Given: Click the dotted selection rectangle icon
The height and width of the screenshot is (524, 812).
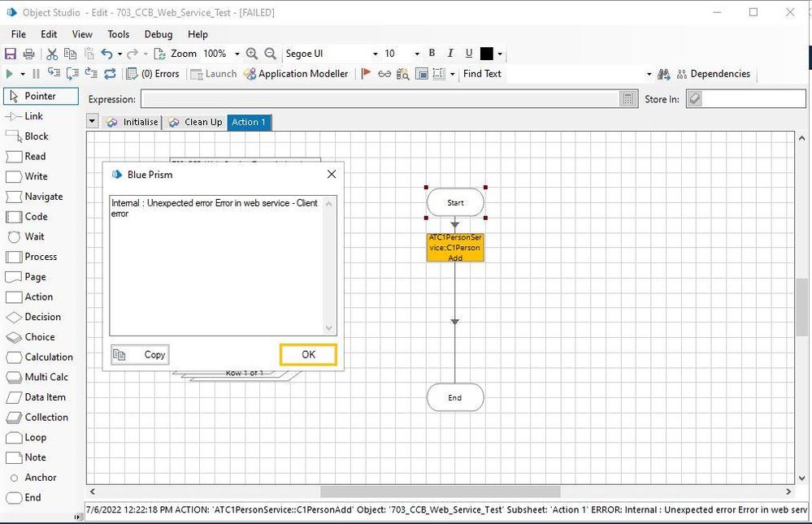Looking at the screenshot, I should click(439, 74).
